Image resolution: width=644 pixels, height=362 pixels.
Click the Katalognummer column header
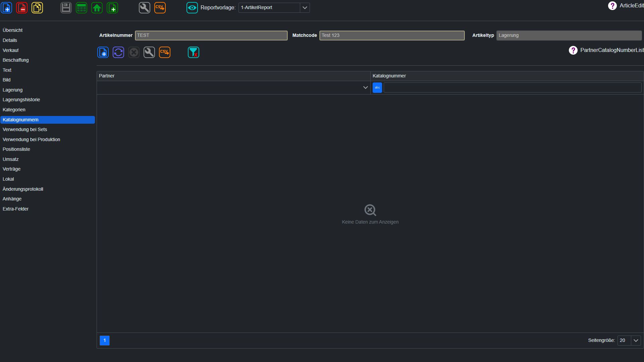click(x=507, y=76)
